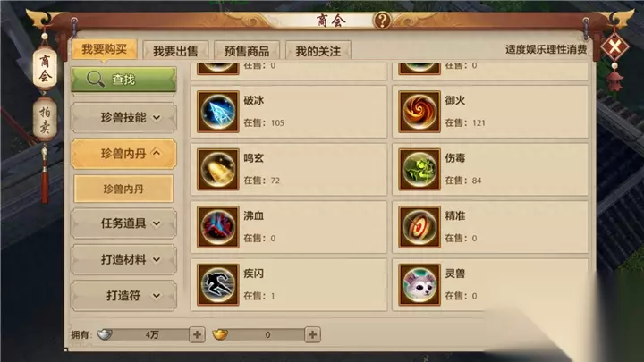Open the 疾闪 running figure icon

217,285
